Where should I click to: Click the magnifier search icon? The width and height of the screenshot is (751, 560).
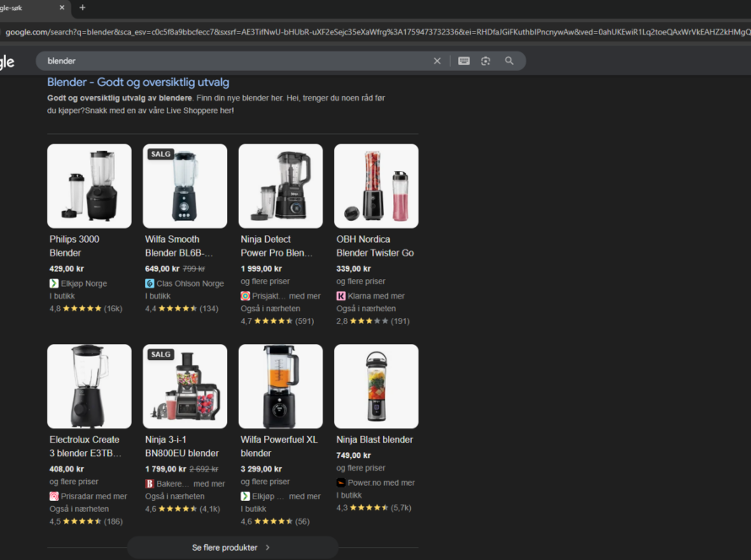tap(509, 61)
